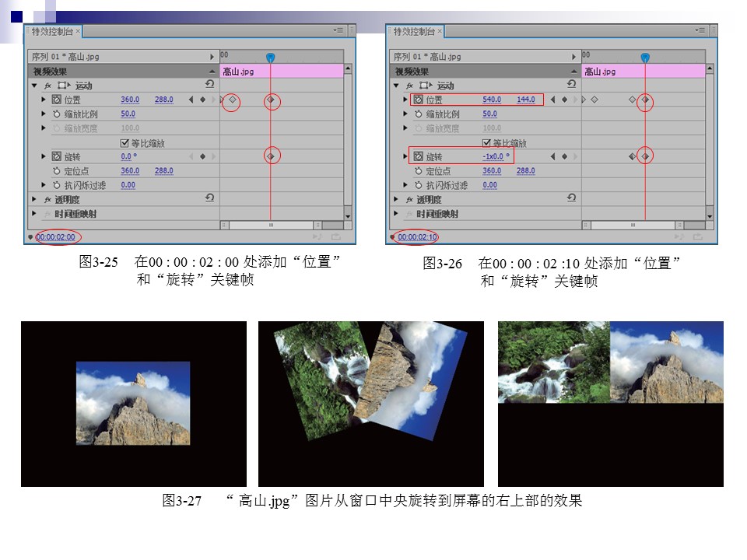The width and height of the screenshot is (747, 560).
Task: Close the 特效控制台 tab in Fig 3-26 panel
Action: 440,31
